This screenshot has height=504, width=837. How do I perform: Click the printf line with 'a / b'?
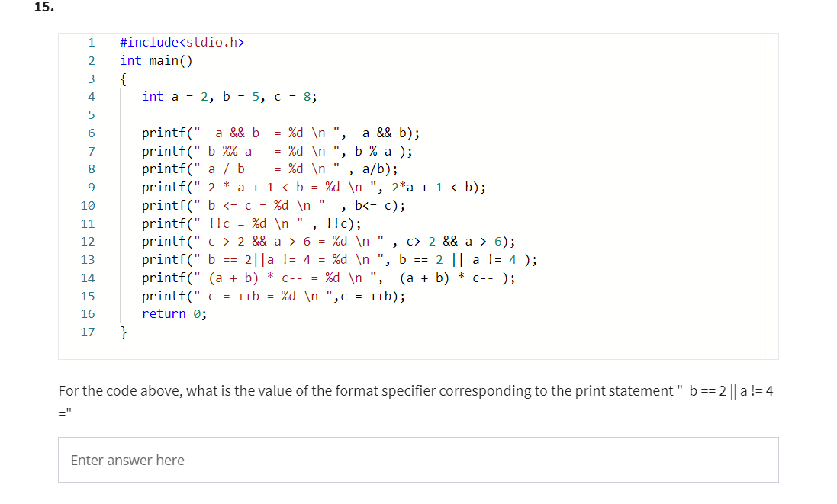click(270, 169)
